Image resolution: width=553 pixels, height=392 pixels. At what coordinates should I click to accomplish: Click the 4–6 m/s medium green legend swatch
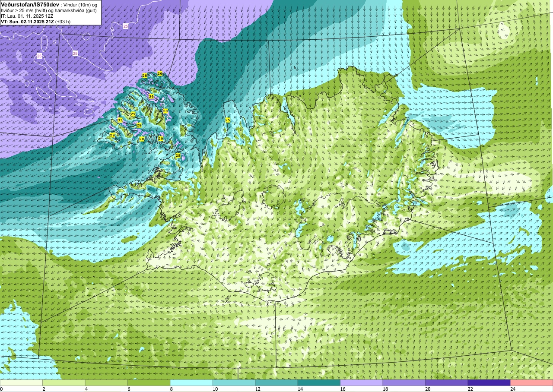tap(106, 383)
